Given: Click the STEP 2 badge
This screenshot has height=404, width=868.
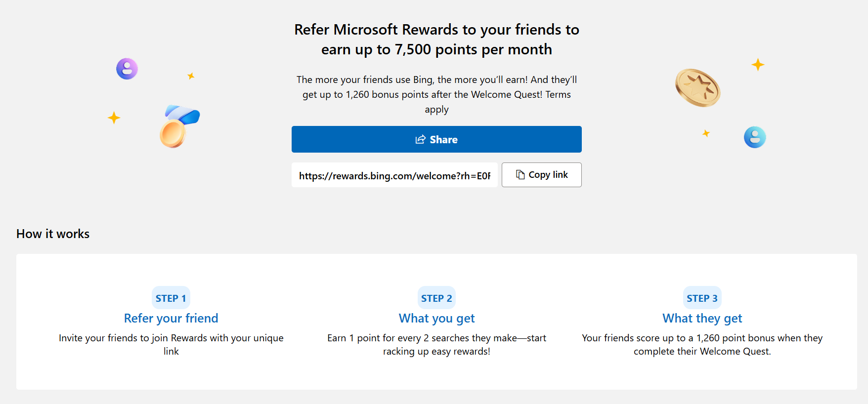Looking at the screenshot, I should click(x=436, y=297).
